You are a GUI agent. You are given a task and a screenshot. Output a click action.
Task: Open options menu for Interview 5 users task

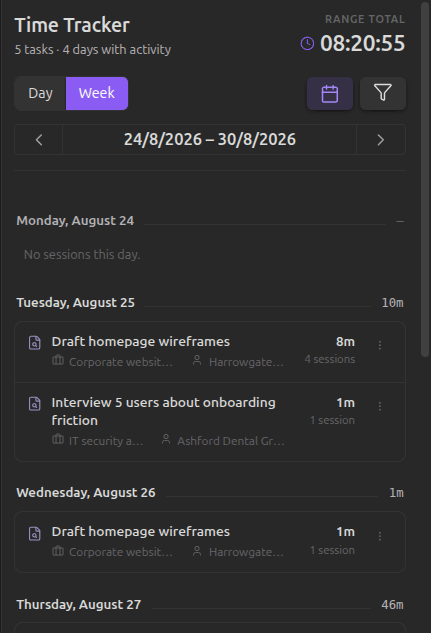click(380, 406)
